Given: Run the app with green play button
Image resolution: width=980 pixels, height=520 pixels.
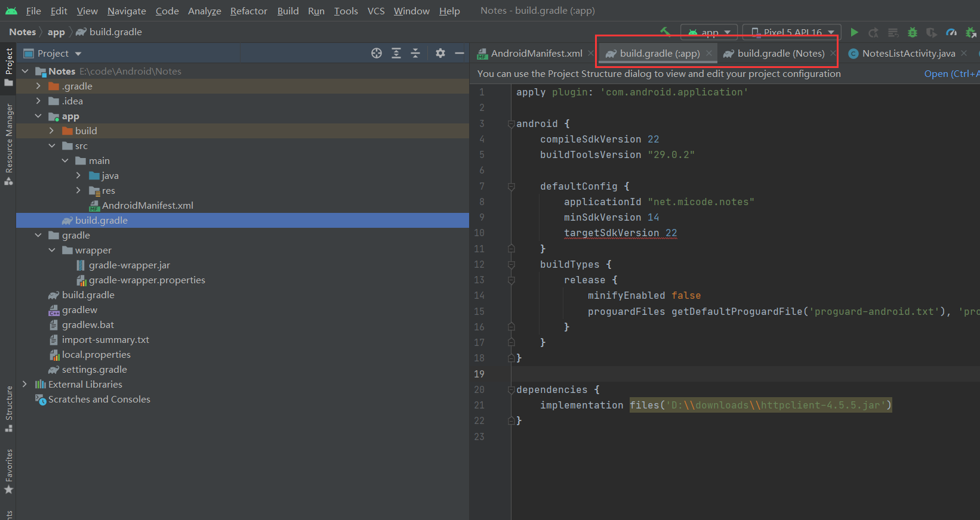Looking at the screenshot, I should 854,32.
